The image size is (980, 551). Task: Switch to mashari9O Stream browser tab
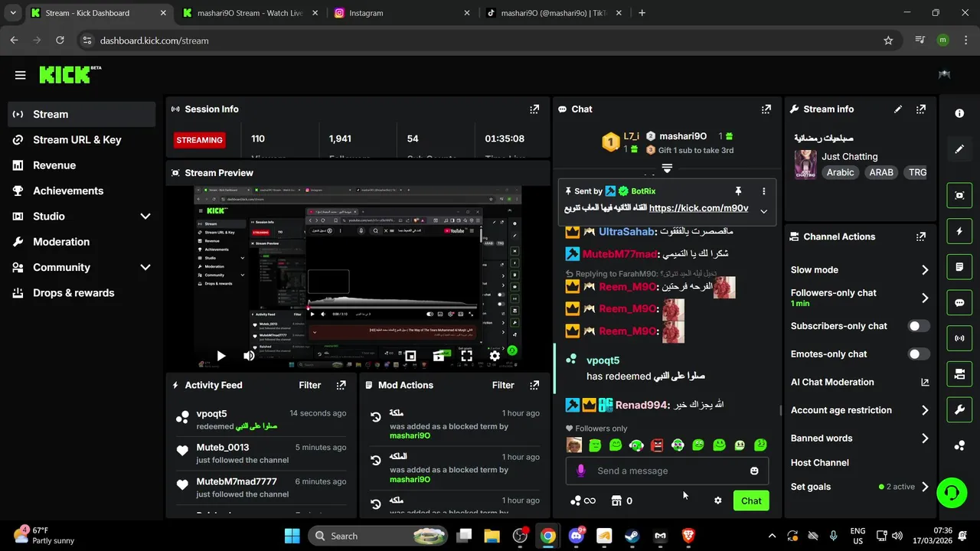pyautogui.click(x=250, y=13)
